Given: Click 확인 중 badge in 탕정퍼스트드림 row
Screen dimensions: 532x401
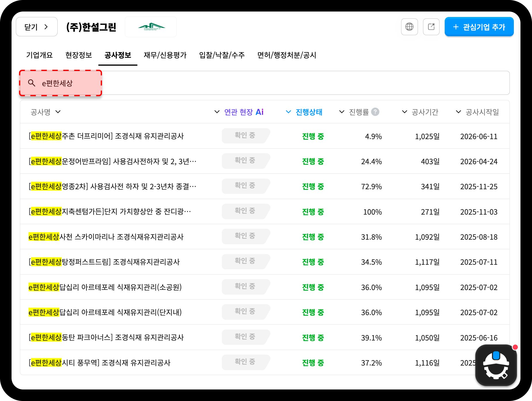Looking at the screenshot, I should click(x=246, y=261).
